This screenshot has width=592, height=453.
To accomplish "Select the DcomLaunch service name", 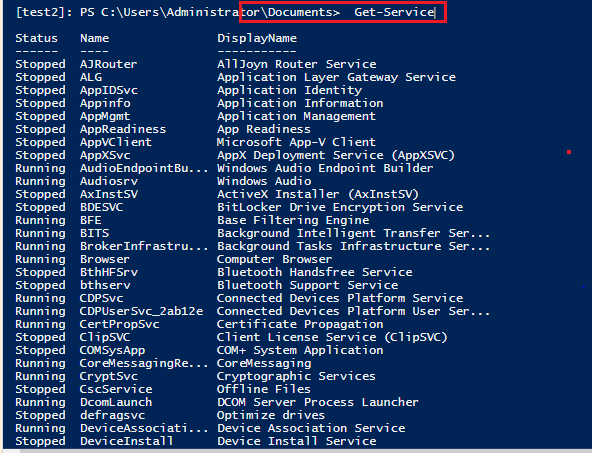I will [116, 402].
